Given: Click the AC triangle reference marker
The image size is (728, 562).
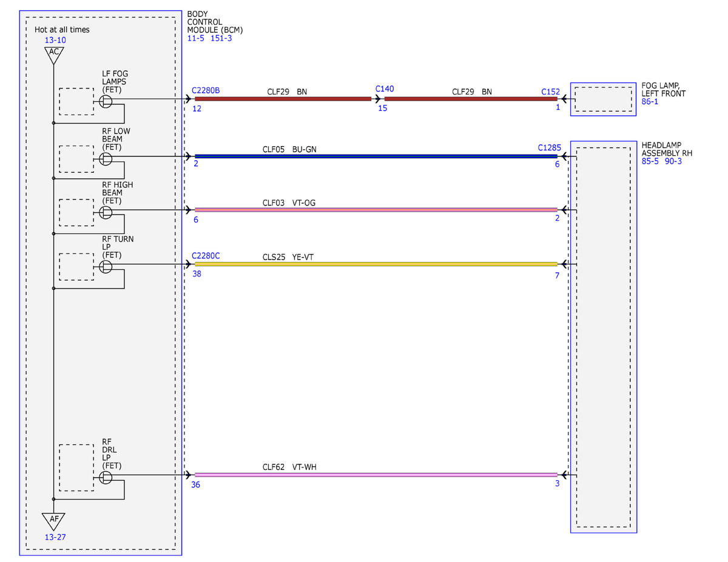Looking at the screenshot, I should pos(54,53).
